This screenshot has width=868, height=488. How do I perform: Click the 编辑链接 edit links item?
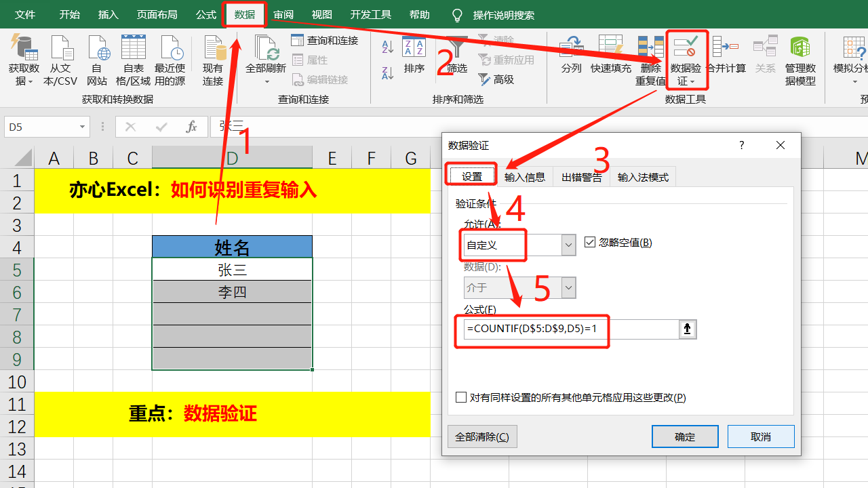pos(319,80)
